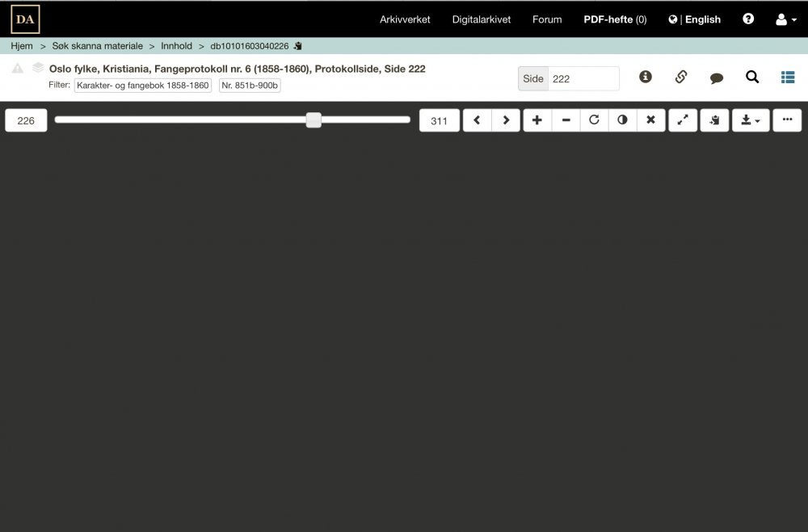Click the magnifier search icon
Viewport: 808px width, 532px height.
pos(752,77)
